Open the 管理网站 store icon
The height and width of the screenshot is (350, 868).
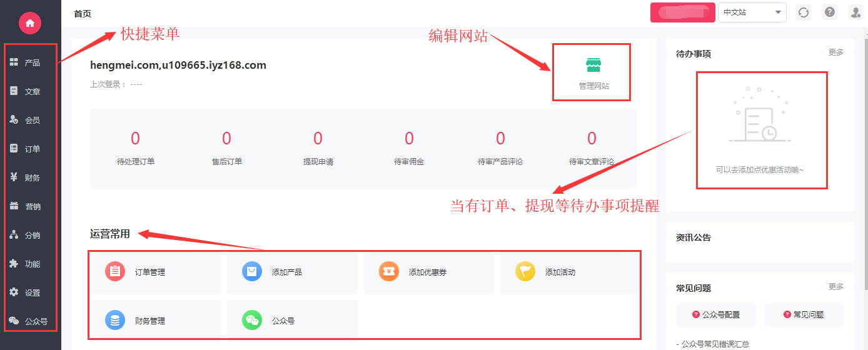(x=593, y=66)
